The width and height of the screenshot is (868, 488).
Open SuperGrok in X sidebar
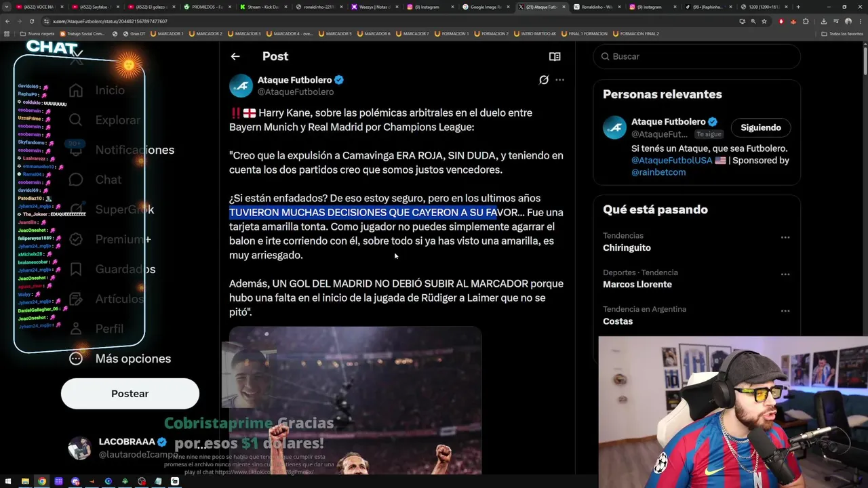coord(111,209)
